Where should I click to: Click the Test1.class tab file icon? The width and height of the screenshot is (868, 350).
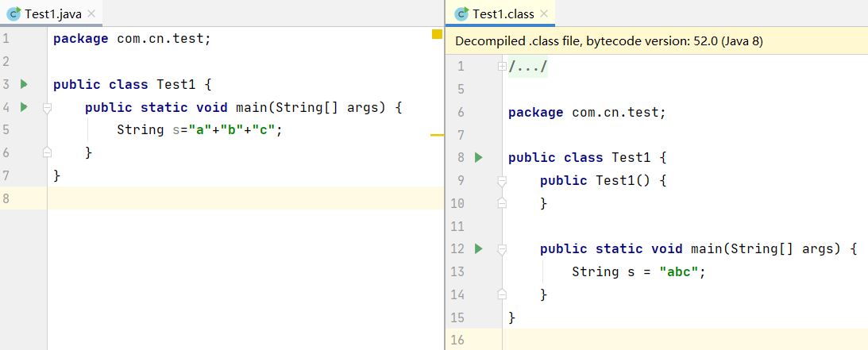click(x=461, y=13)
